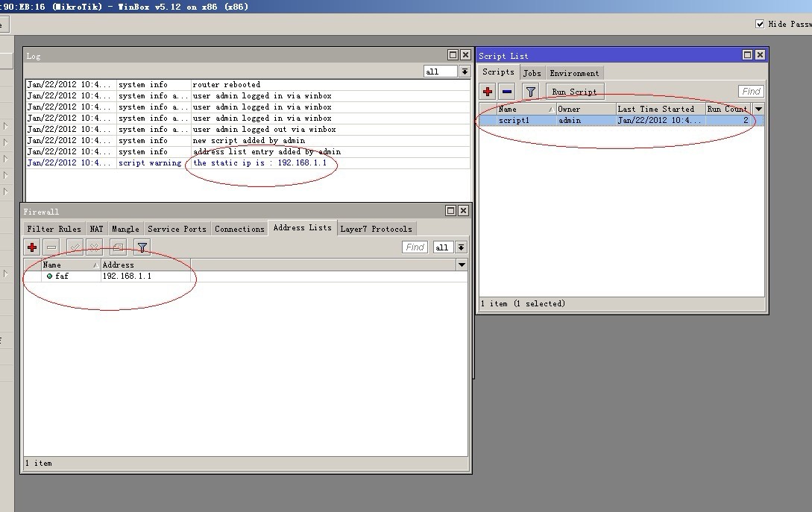812x512 pixels.
Task: Switch to Jobs tab
Action: 532,73
